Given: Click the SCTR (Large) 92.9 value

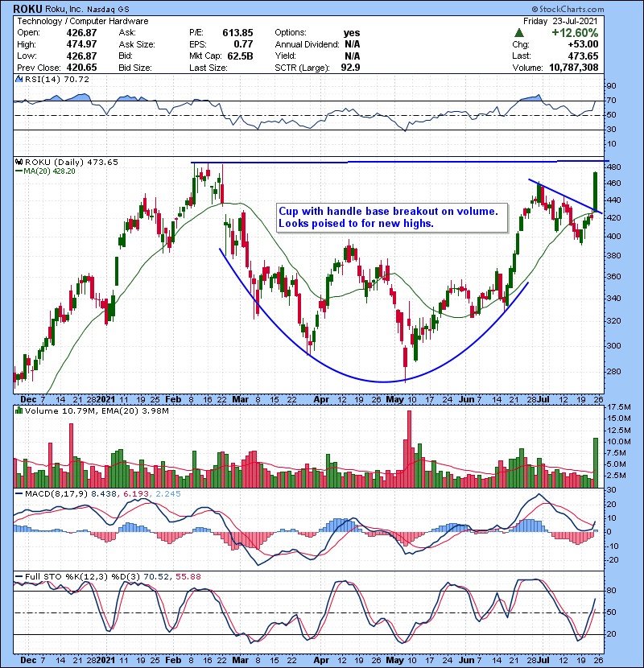Looking at the screenshot, I should click(x=350, y=68).
